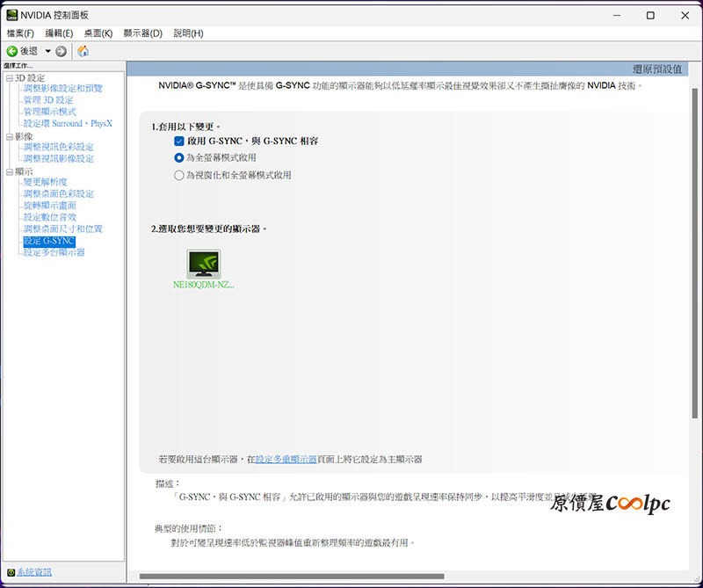Select the NE180QDM-NZ monitor icon
This screenshot has width=703, height=588.
click(x=204, y=264)
